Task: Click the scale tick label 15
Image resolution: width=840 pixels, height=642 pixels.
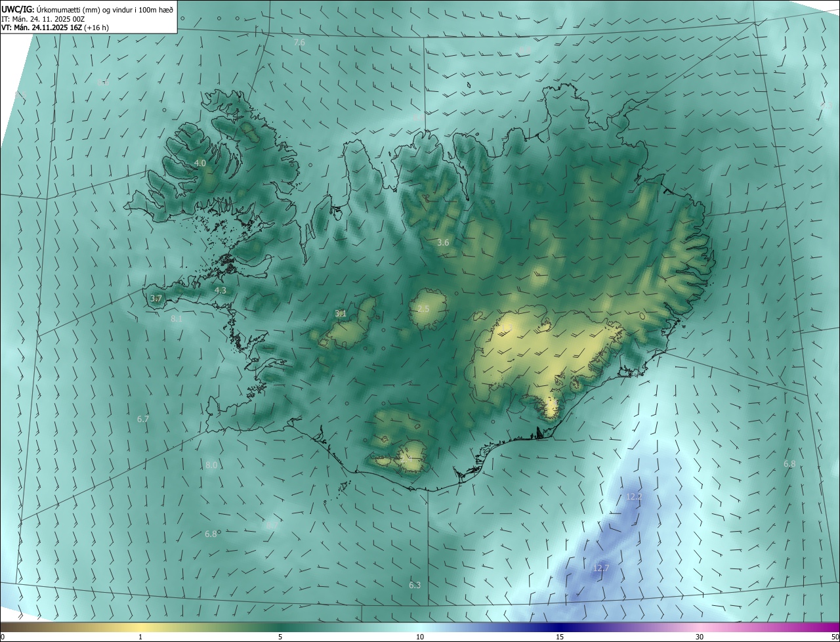Action: pos(560,637)
